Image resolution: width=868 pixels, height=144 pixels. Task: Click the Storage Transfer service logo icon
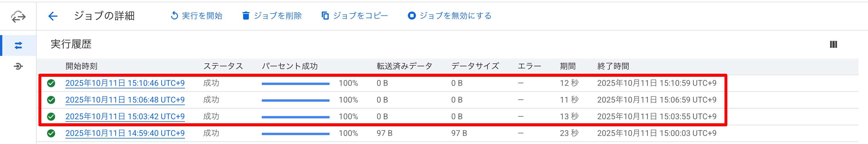[18, 16]
